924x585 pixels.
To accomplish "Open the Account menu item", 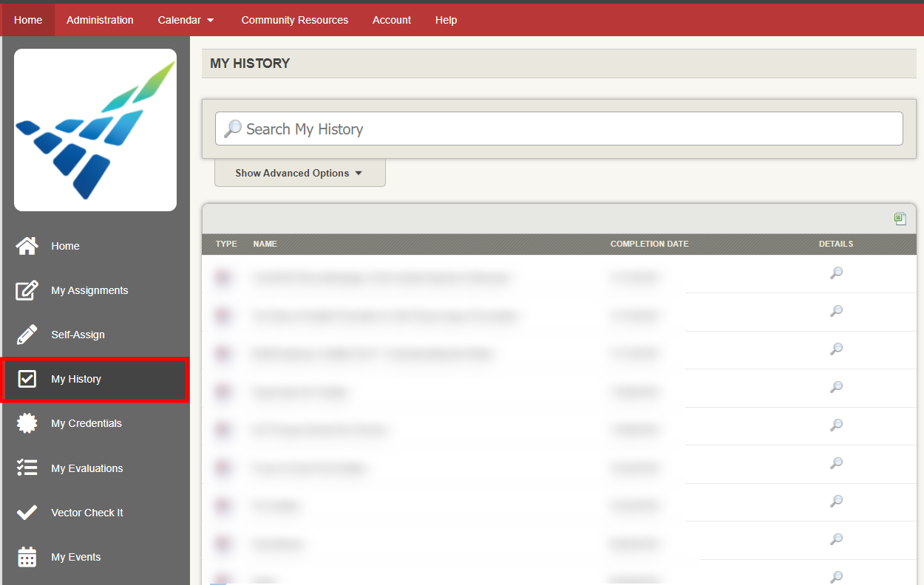I will (391, 20).
